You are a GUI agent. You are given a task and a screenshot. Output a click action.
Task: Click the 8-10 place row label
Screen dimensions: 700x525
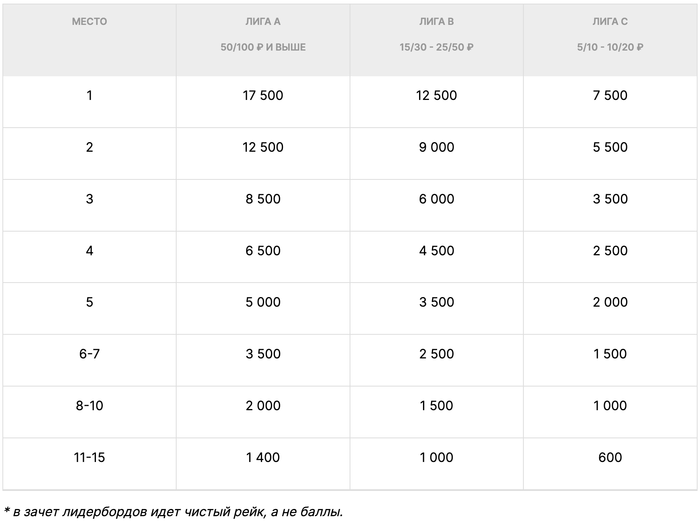(x=89, y=405)
